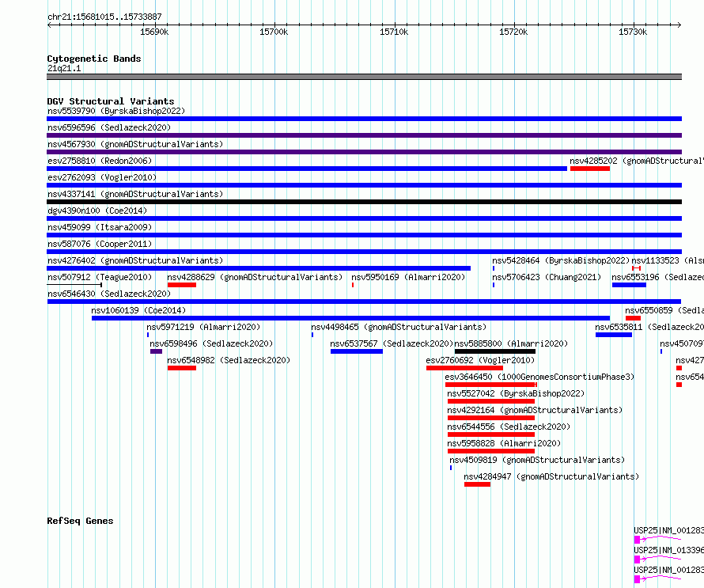Screen dimensions: 704x588
Task: Select the esv2758810 (Redon2006) label
Action: [100, 161]
